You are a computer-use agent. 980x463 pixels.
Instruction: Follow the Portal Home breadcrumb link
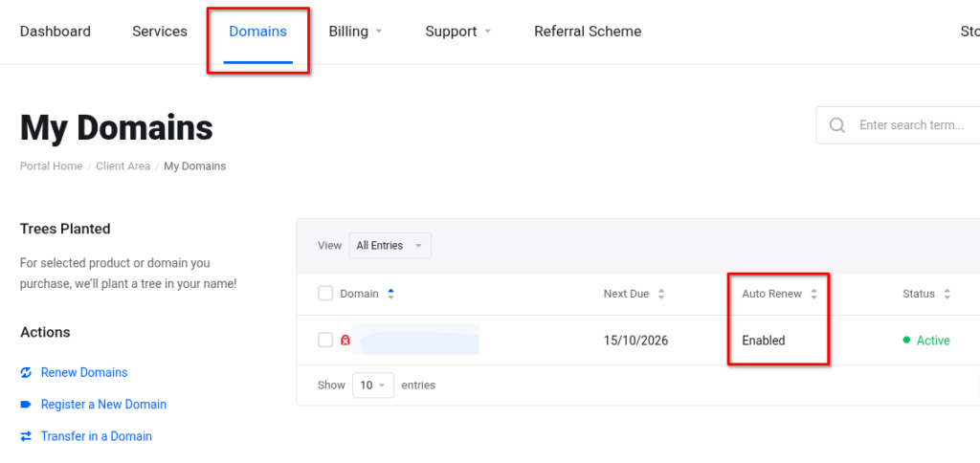tap(51, 166)
